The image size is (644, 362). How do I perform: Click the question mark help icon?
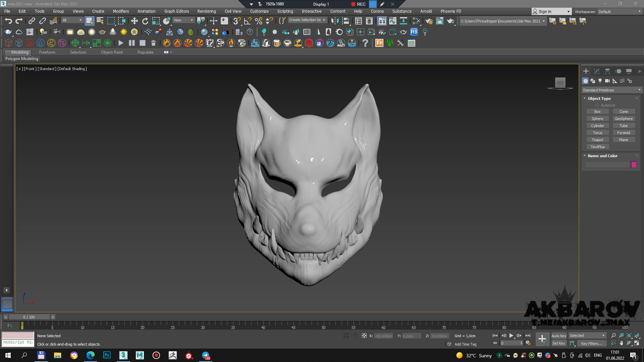[365, 43]
